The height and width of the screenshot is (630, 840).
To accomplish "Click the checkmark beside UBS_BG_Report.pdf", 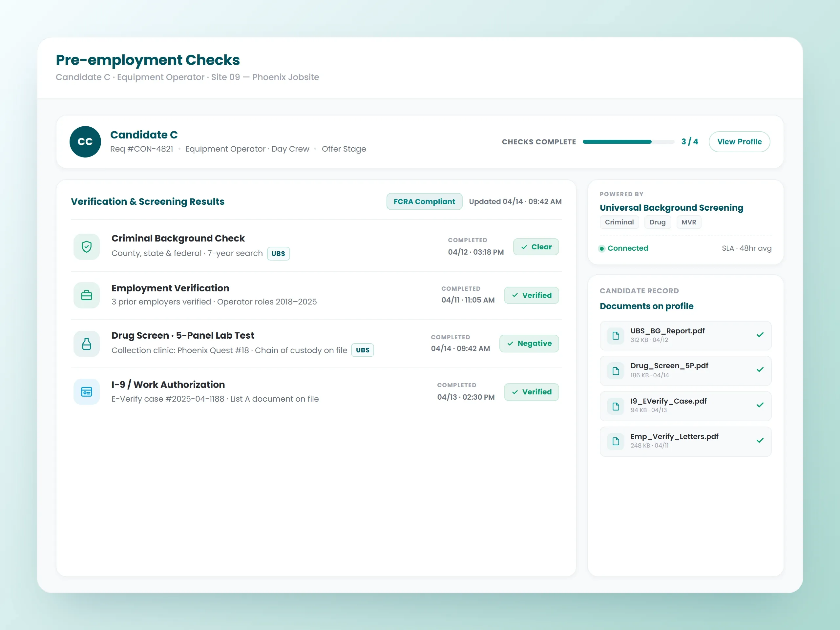I will point(760,335).
